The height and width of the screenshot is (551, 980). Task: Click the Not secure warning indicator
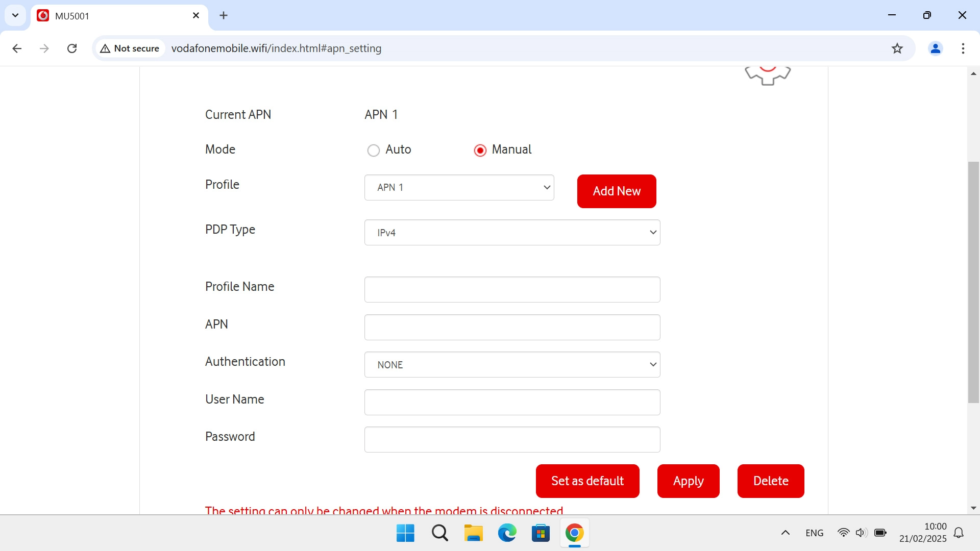pyautogui.click(x=129, y=48)
